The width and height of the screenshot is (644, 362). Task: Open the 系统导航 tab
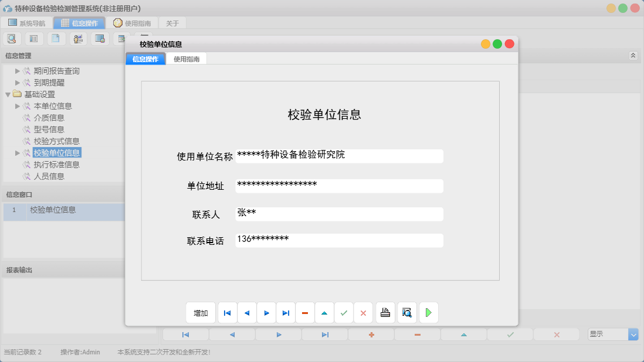[x=28, y=23]
